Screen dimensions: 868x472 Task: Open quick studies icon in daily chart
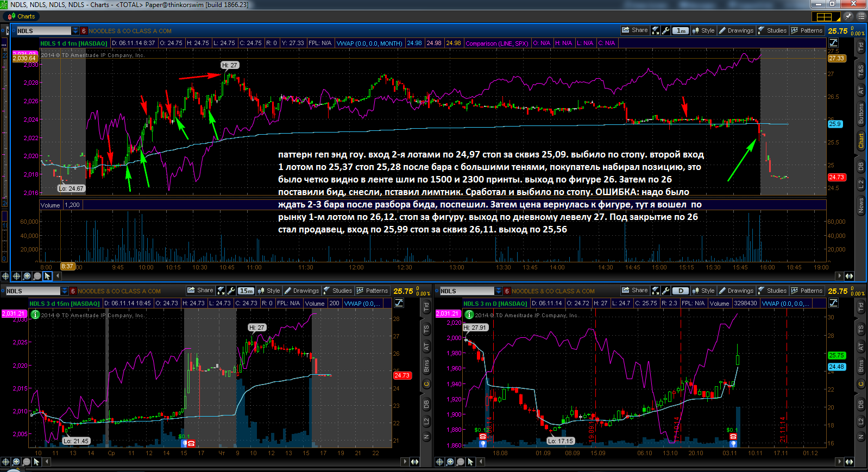point(656,291)
